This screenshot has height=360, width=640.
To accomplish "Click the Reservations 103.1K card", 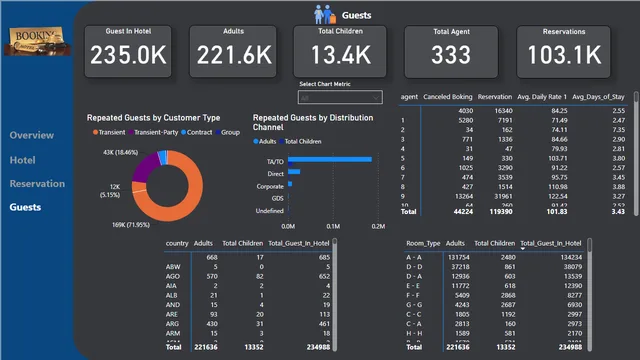I will pos(564,51).
